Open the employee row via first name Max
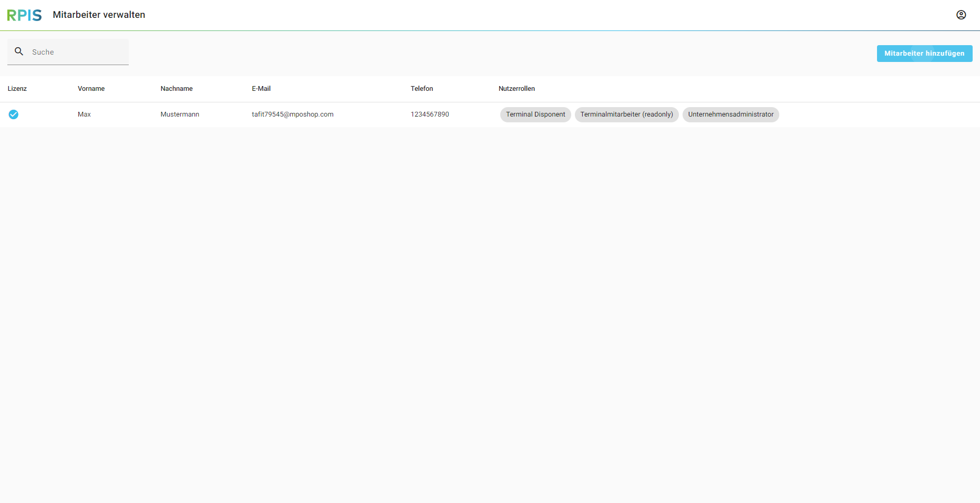The height and width of the screenshot is (503, 980). (x=84, y=114)
